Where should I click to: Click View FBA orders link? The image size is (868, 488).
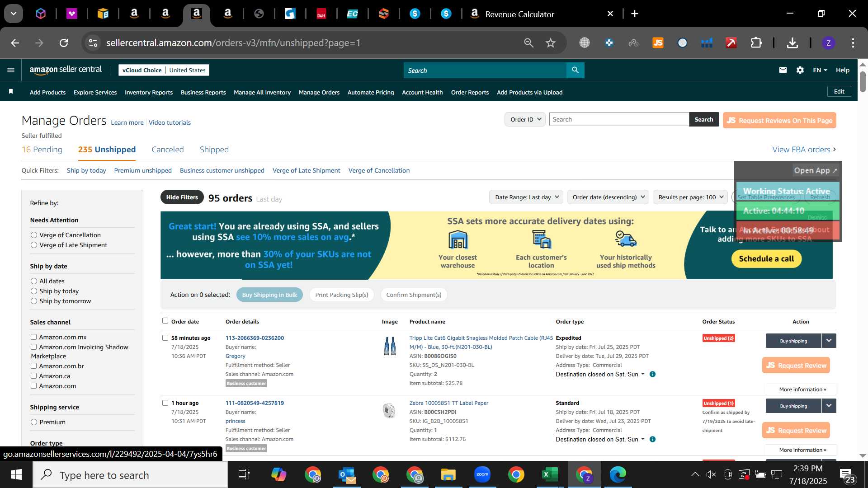point(804,150)
